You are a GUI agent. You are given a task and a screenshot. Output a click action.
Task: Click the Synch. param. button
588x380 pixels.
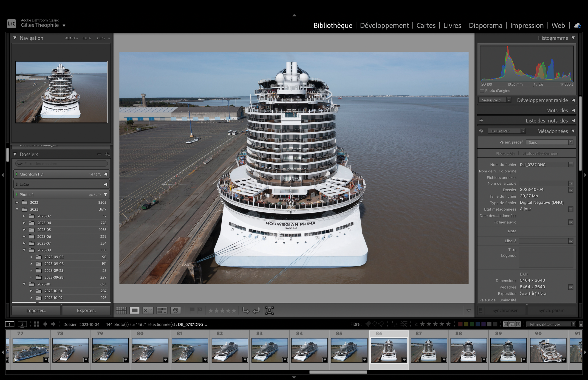tap(552, 310)
